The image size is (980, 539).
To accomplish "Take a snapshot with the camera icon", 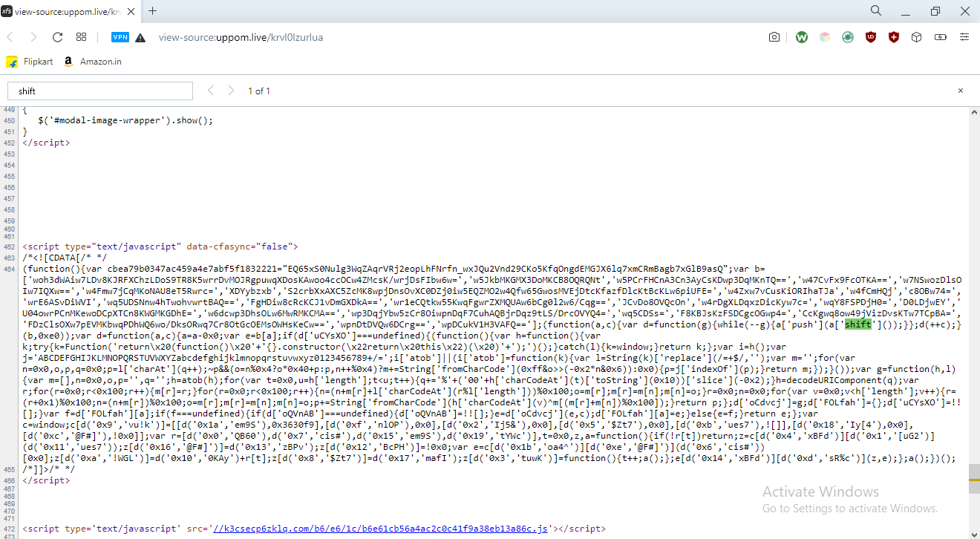I will tap(774, 37).
